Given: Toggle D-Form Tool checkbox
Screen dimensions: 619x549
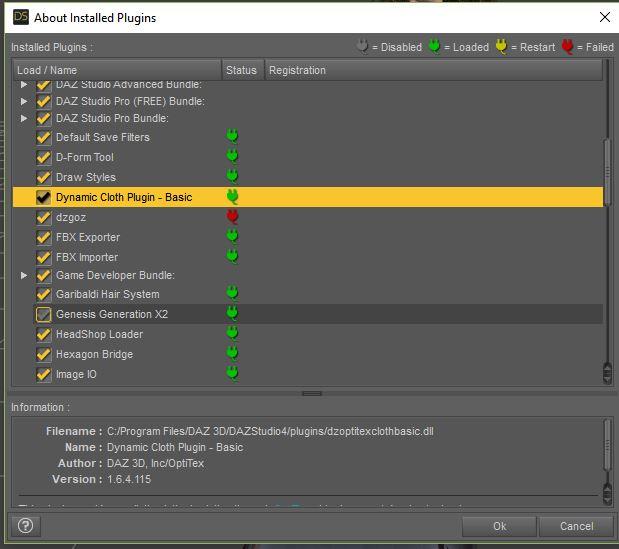Looking at the screenshot, I should 43,157.
